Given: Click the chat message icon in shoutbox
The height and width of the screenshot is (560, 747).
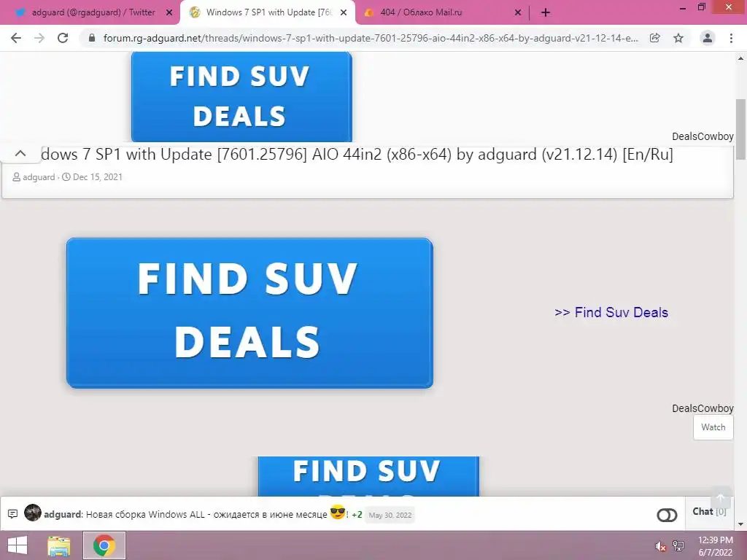Looking at the screenshot, I should (x=13, y=514).
